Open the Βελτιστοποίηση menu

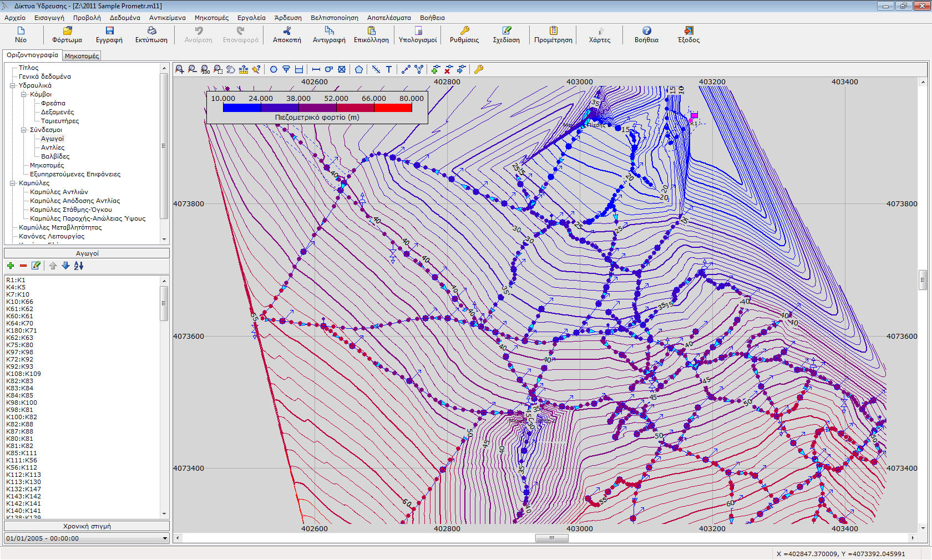tap(334, 18)
